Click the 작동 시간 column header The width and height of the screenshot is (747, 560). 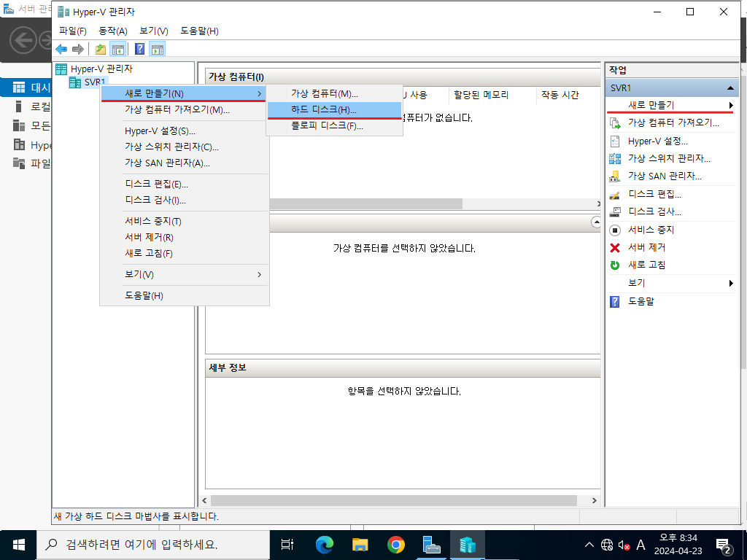pos(568,96)
